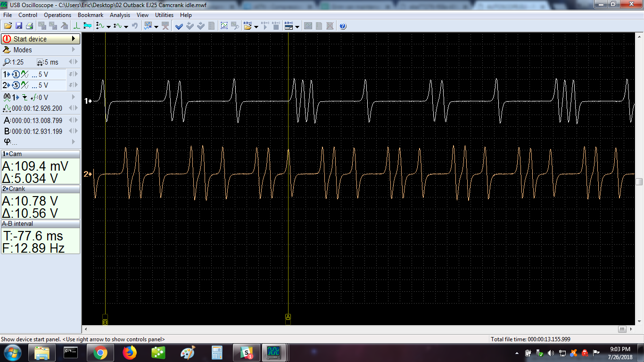
Task: Select the signal measurement toolbar icon
Action: [x=89, y=26]
